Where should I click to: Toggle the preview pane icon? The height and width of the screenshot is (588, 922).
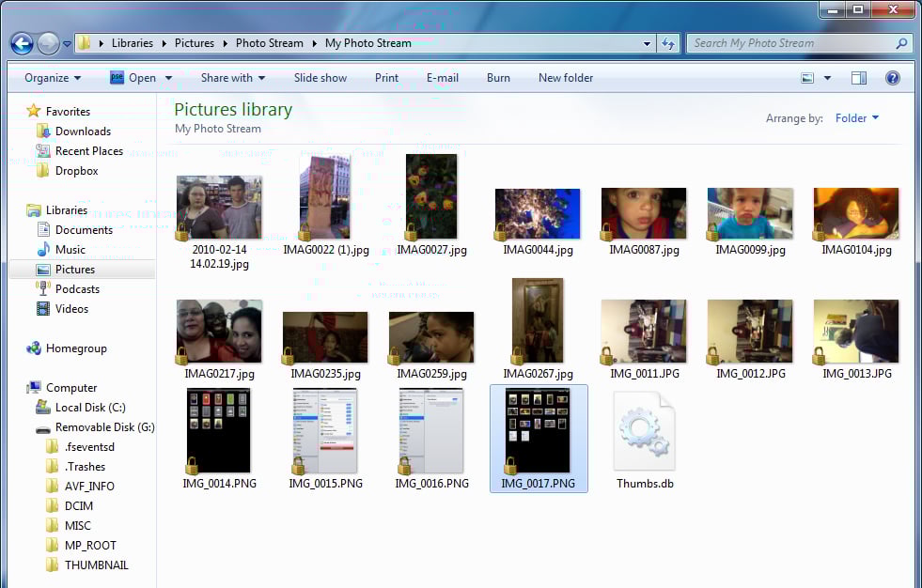pyautogui.click(x=859, y=78)
